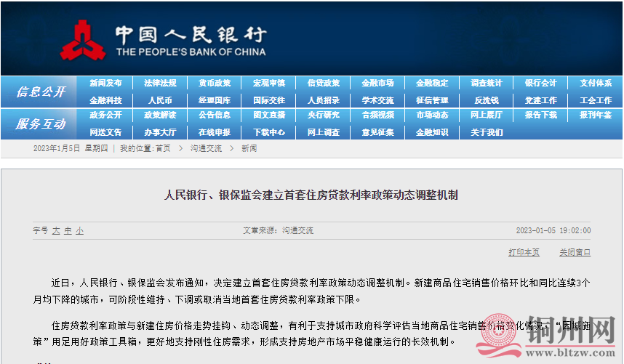Open 网上展厅 in the navigation
This screenshot has height=364, width=624.
click(487, 116)
